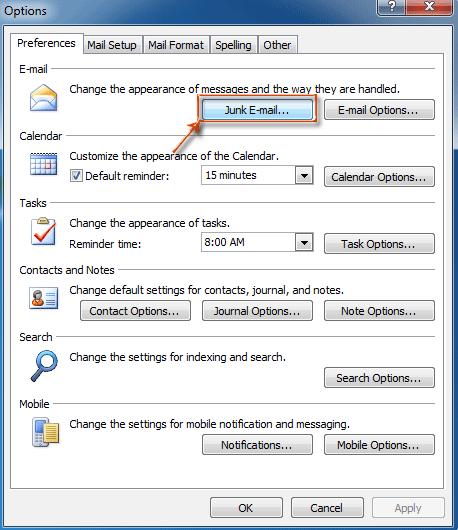Viewport: 458px width, 530px height.
Task: Open the Mail Format tab
Action: pyautogui.click(x=176, y=45)
